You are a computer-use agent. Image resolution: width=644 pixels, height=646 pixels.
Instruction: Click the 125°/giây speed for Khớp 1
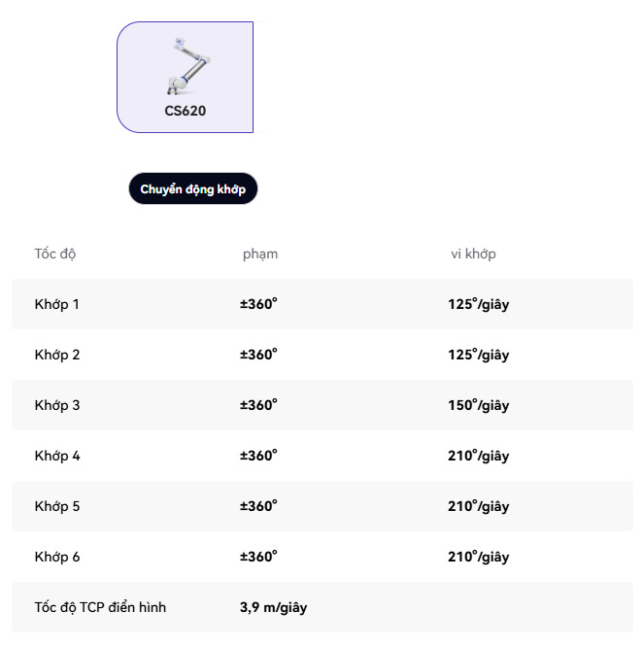478,304
